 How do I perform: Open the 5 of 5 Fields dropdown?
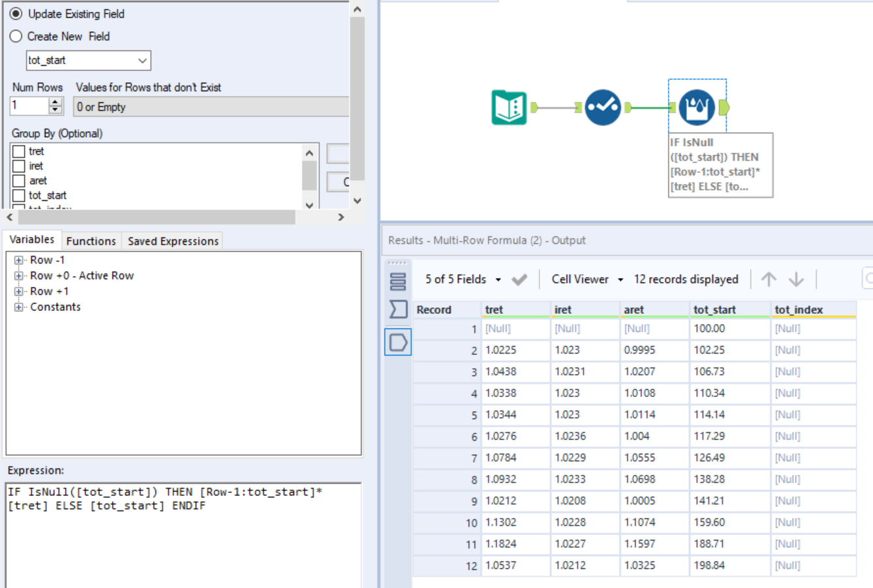coord(463,279)
